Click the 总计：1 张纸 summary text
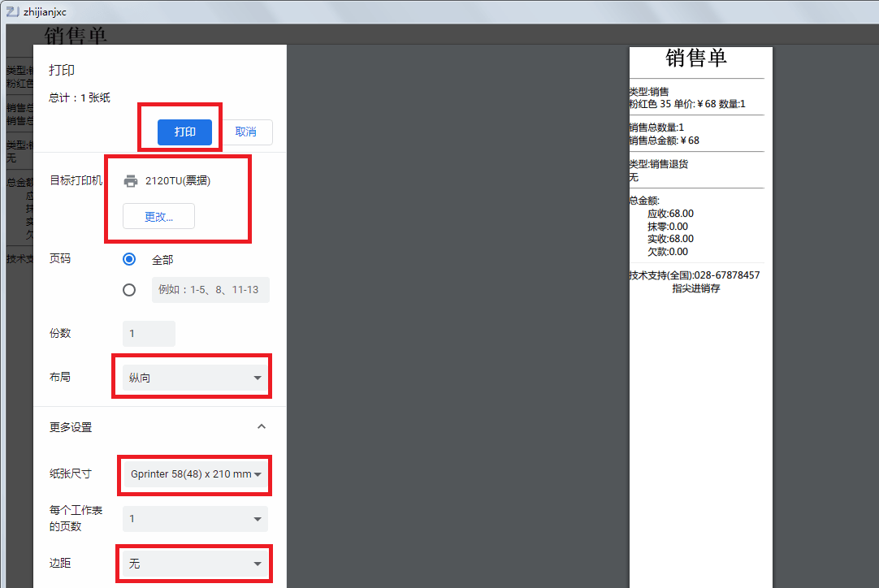The width and height of the screenshot is (879, 588). 79,98
